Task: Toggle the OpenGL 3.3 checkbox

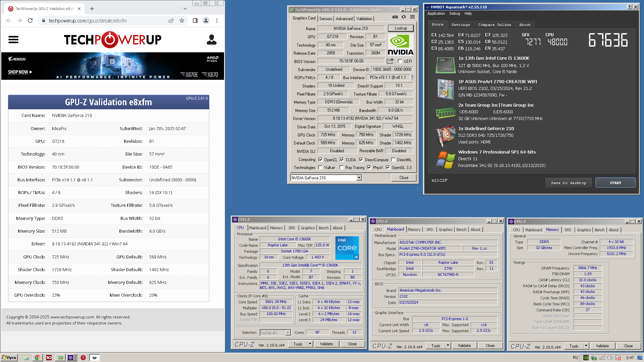Action: (388, 168)
